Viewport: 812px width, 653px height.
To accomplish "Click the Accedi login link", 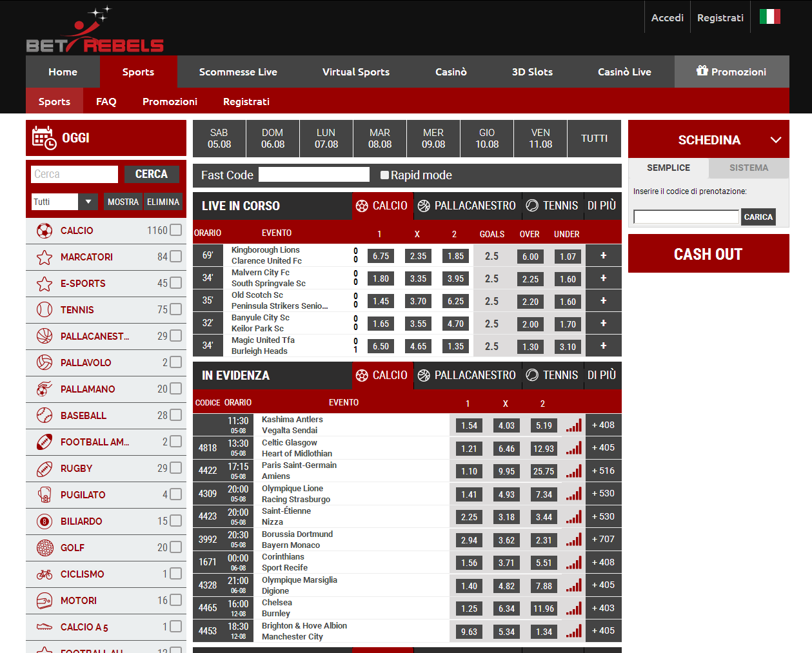I will tap(668, 17).
